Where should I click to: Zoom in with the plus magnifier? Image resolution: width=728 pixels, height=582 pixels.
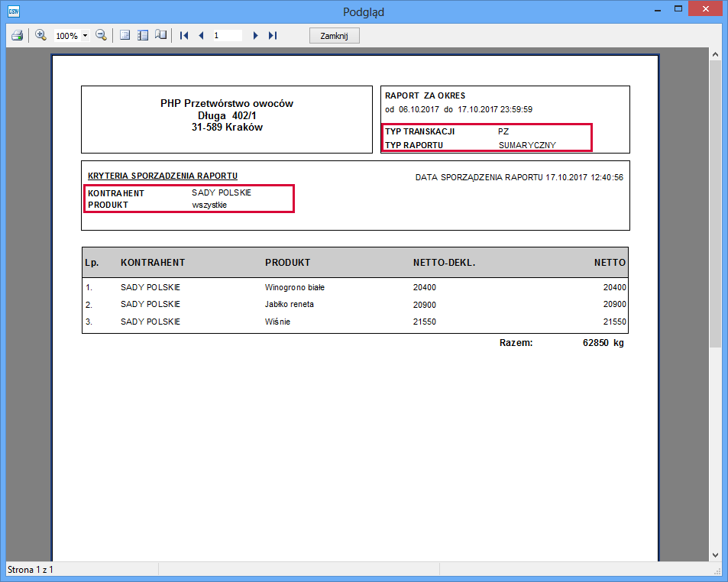41,35
